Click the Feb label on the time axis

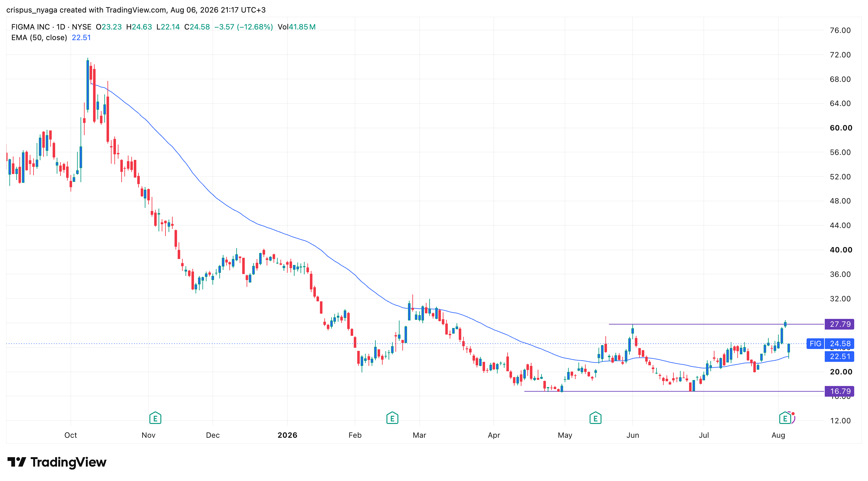(x=355, y=435)
